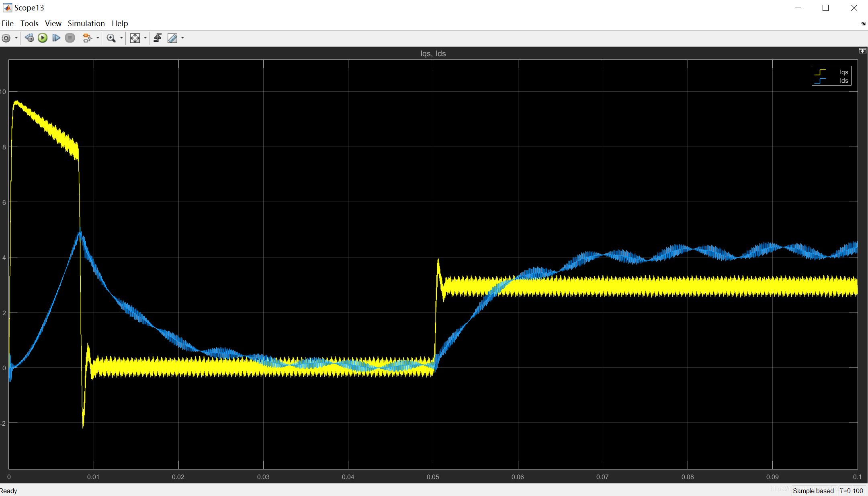Image resolution: width=868 pixels, height=496 pixels.
Task: Expand the configuration gear dropdown arrow
Action: 16,38
